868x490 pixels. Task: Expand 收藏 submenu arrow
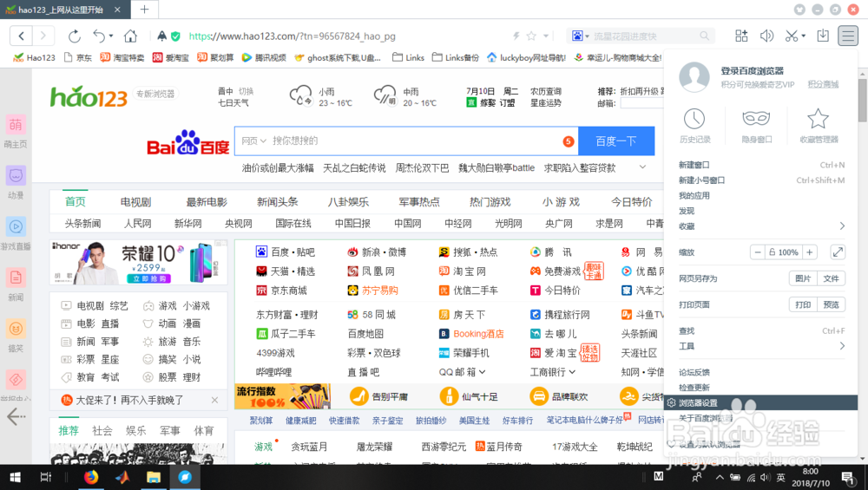coord(842,225)
